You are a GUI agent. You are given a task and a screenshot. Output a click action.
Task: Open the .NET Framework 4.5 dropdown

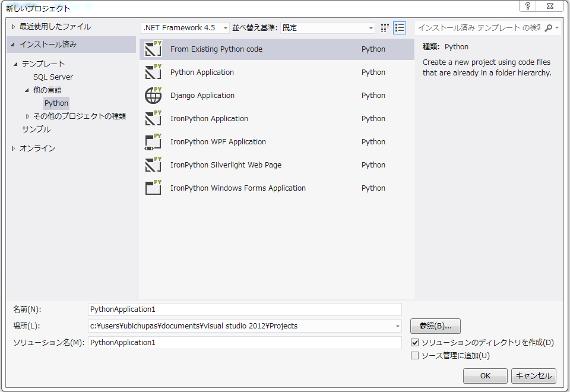coord(224,27)
